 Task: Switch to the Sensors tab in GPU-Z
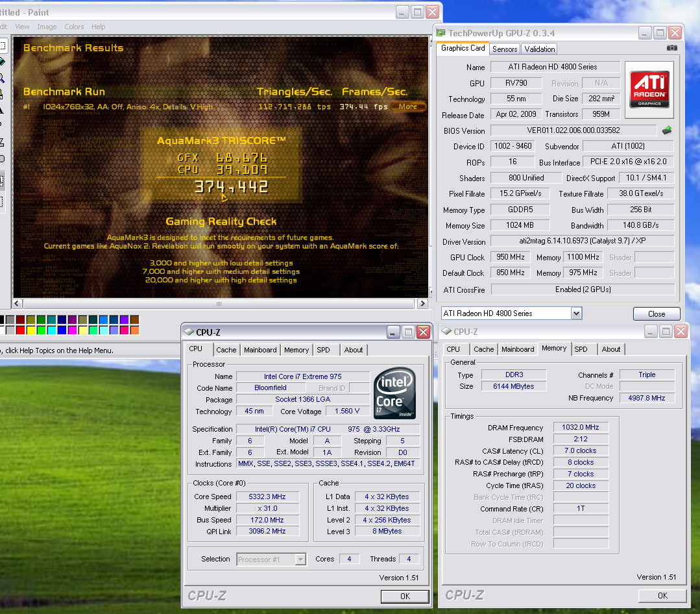point(505,49)
